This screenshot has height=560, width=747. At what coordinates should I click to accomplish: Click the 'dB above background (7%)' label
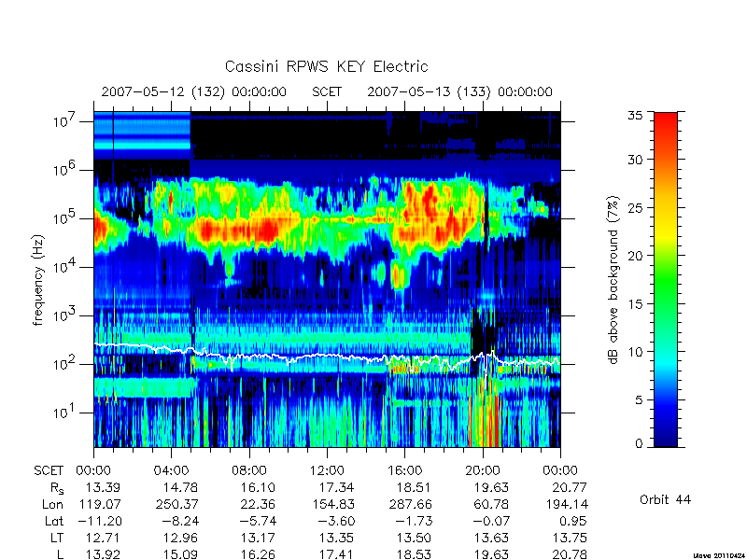point(613,281)
